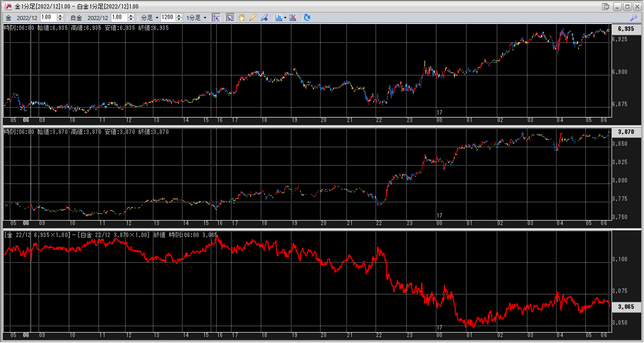Toggle the crosshair cursor tool icon

(216, 18)
